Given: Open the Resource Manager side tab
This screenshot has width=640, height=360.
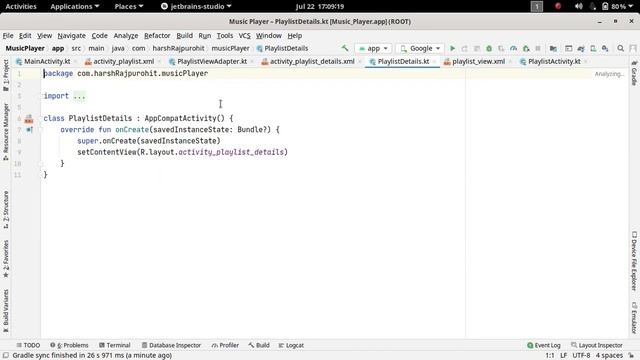Looking at the screenshot, I should (6, 132).
